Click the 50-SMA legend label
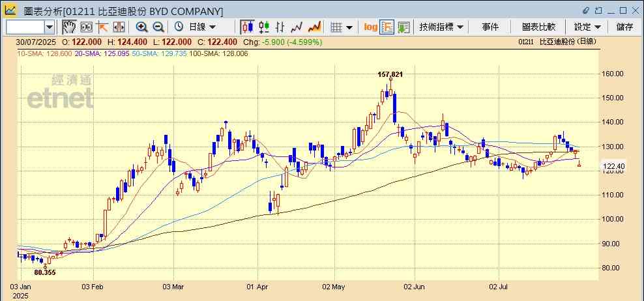The height and width of the screenshot is (301, 644). [159, 53]
